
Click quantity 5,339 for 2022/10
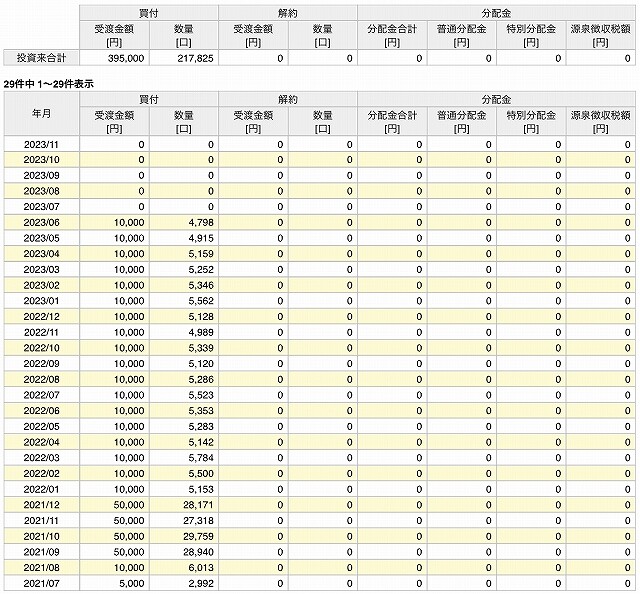(201, 348)
